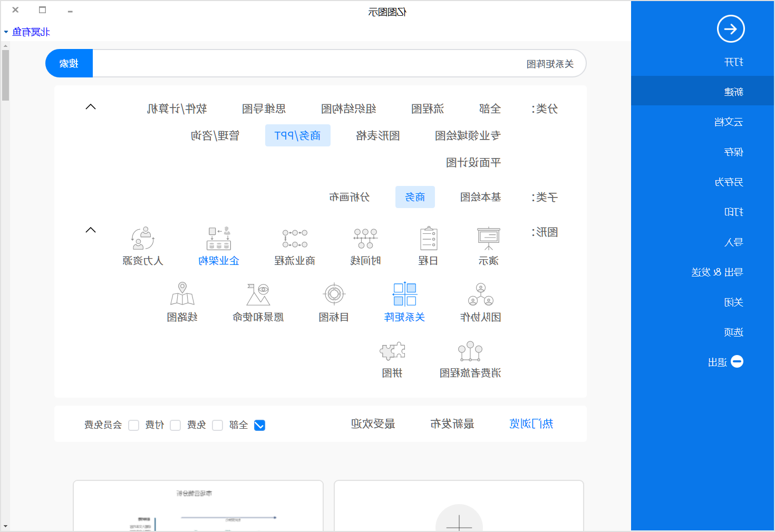Viewport: 775px width, 532px height.
Task: Open 导出 & 发送 export and send
Action: click(x=717, y=272)
